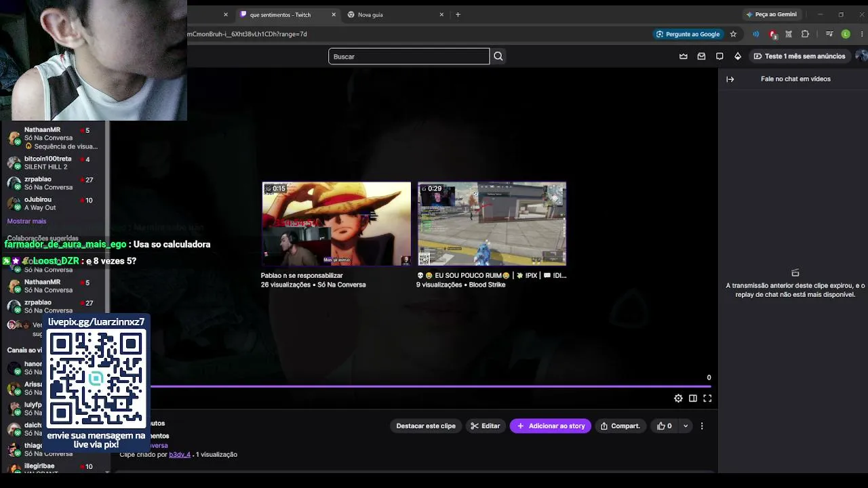Click the Buscar search field
868x488 pixels.
point(409,56)
